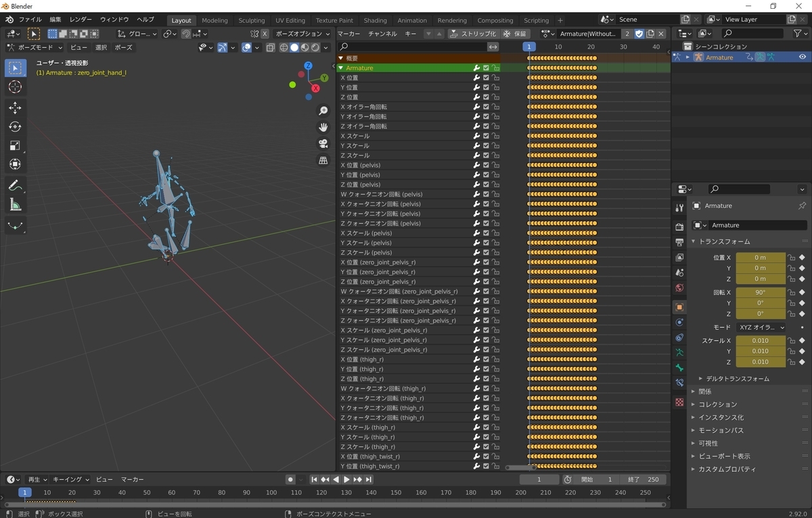Click the 終了 frame field showing 250
This screenshot has height=518, width=812.
[x=643, y=479]
